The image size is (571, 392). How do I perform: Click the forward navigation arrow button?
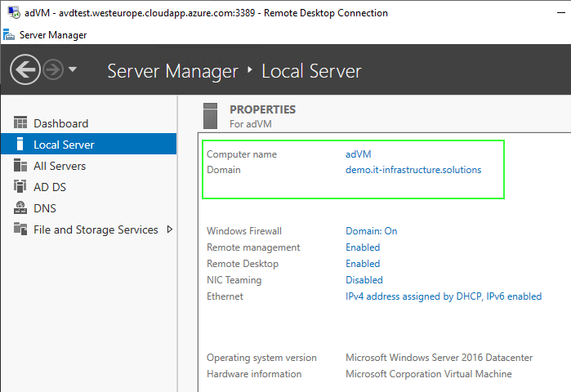(x=53, y=69)
